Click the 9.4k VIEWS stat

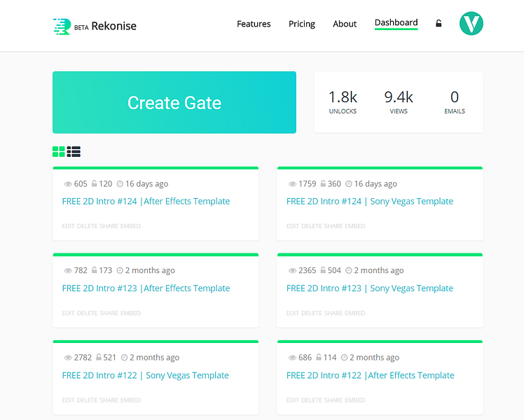399,102
